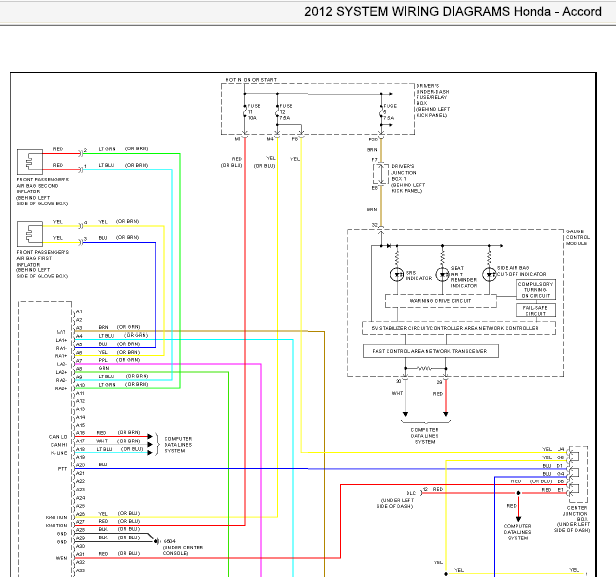Click the arrowhead below the WHT wire at terminal 30
616x577 pixels.
tap(405, 414)
